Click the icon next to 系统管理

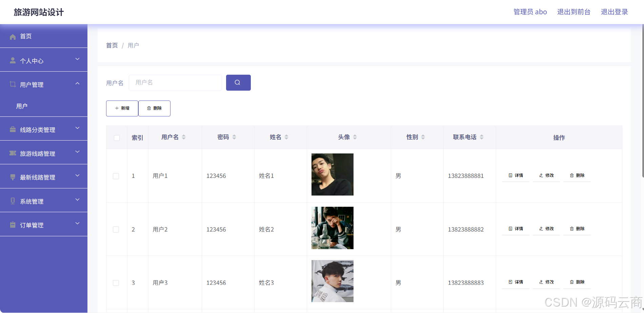(x=13, y=201)
